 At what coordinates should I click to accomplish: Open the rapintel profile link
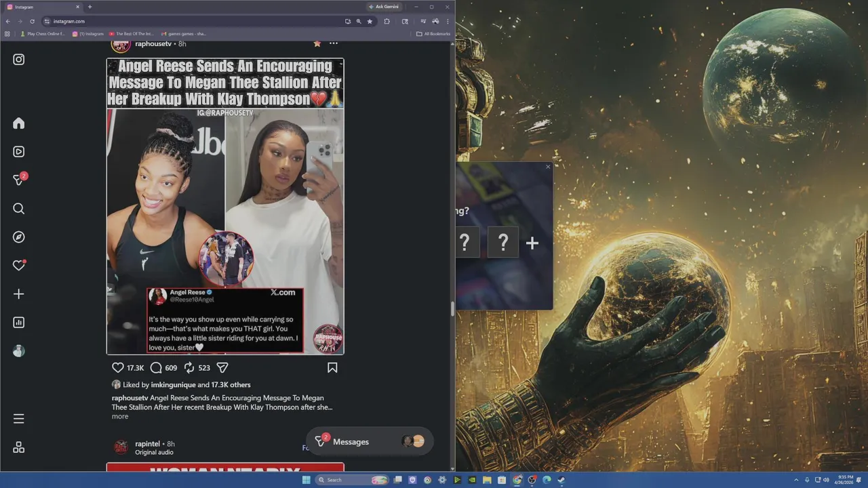147,444
